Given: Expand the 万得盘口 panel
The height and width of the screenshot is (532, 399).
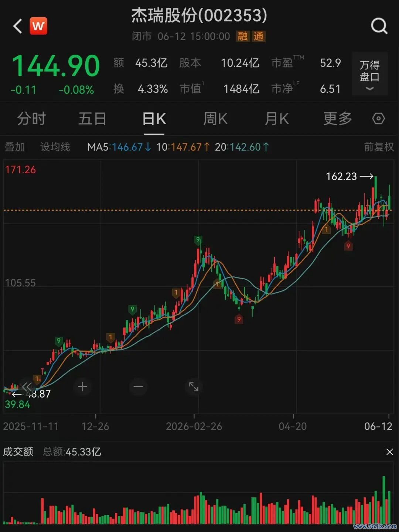Looking at the screenshot, I should [x=369, y=74].
